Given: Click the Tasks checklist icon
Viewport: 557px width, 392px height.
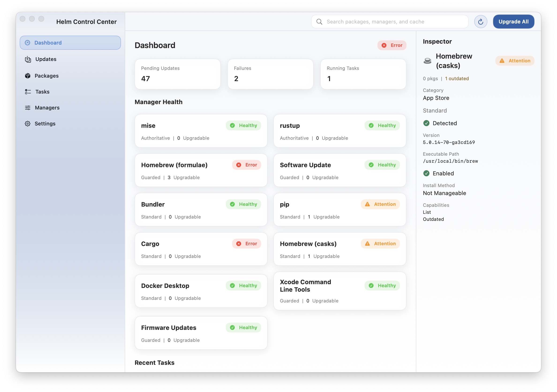Looking at the screenshot, I should (x=28, y=92).
